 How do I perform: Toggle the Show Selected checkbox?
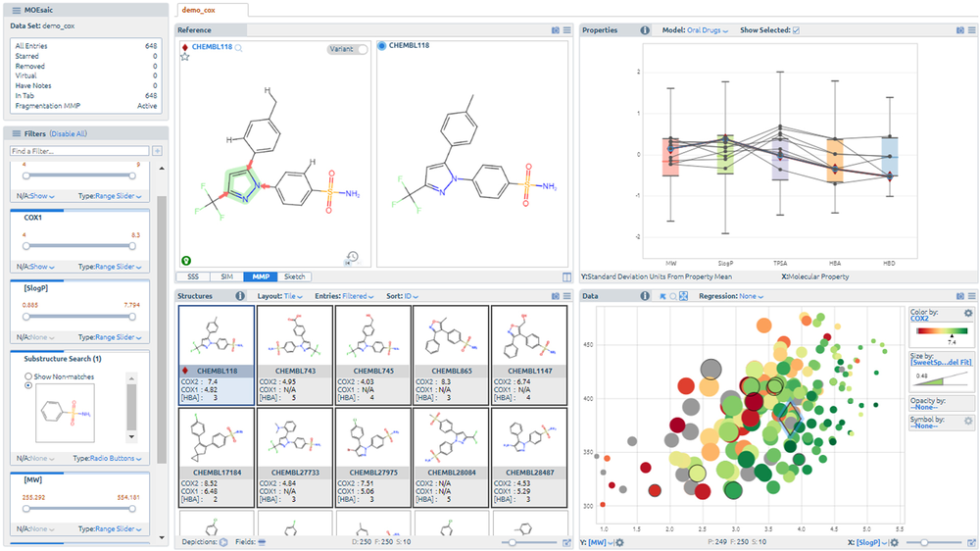(796, 30)
